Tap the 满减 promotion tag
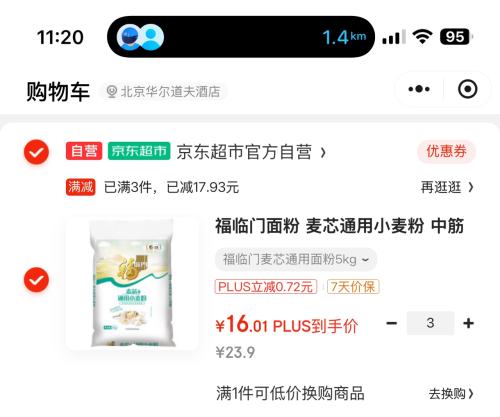The image size is (500, 417). (x=80, y=187)
